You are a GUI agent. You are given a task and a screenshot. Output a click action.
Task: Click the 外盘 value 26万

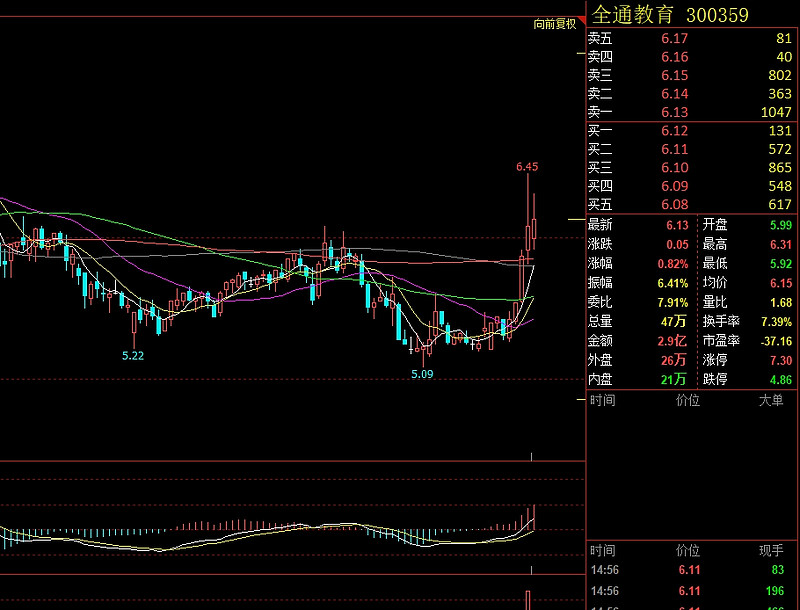point(673,360)
